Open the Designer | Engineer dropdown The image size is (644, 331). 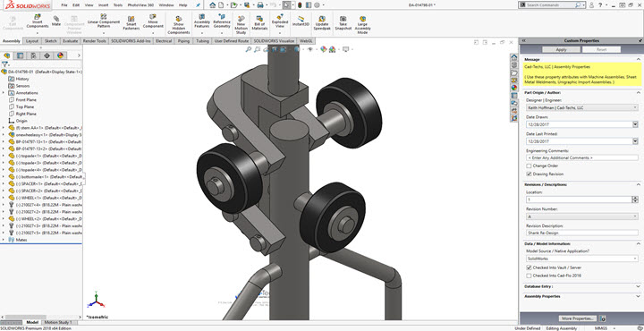581,107
